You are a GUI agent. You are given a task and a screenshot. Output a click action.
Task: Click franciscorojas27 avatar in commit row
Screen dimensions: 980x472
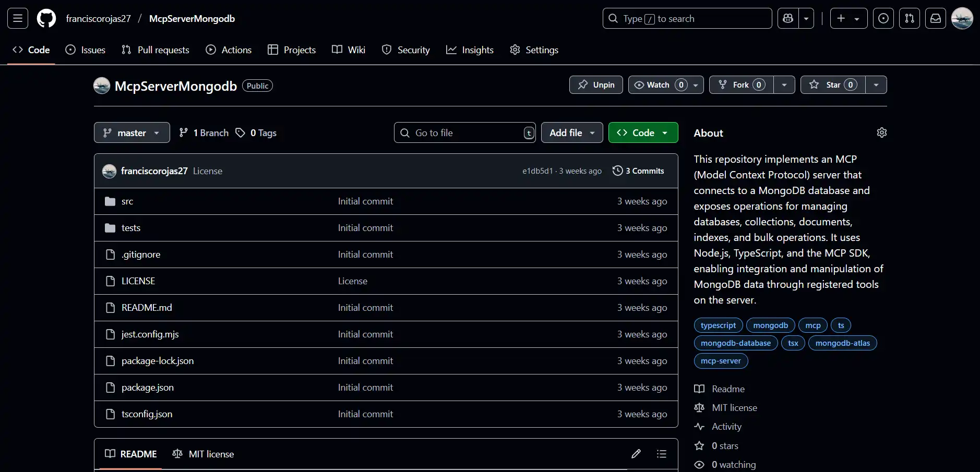click(109, 171)
